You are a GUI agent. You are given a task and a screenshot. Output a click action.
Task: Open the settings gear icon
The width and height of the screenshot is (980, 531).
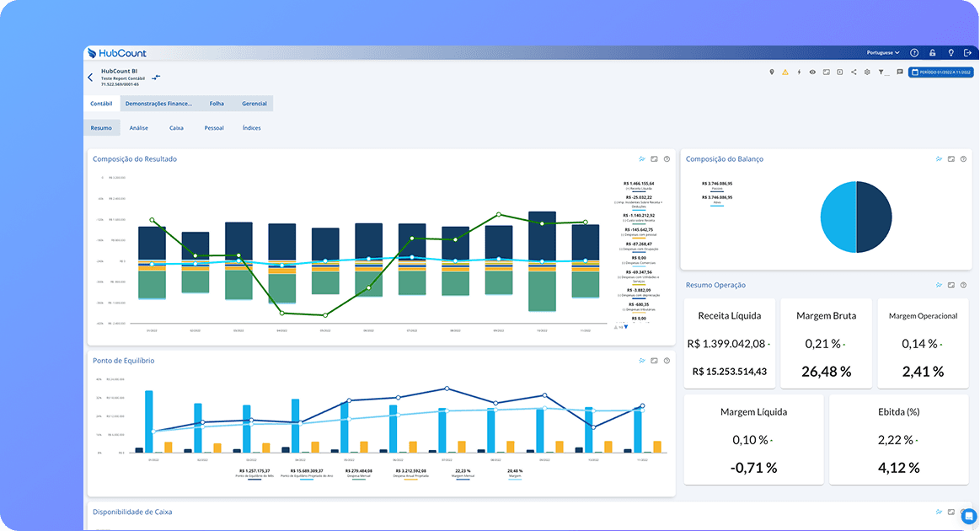(x=867, y=72)
